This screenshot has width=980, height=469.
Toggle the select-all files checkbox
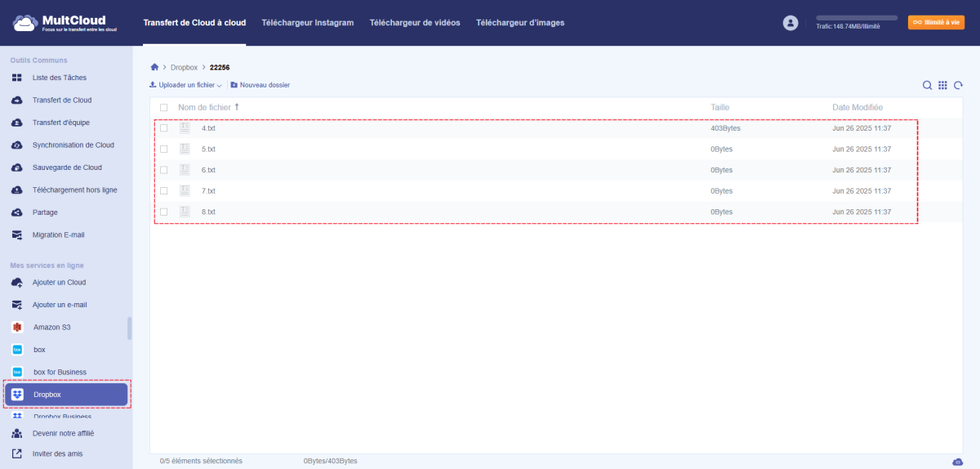[164, 107]
